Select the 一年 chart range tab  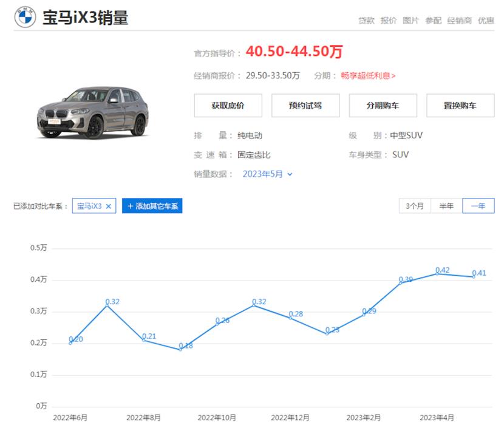coord(478,206)
